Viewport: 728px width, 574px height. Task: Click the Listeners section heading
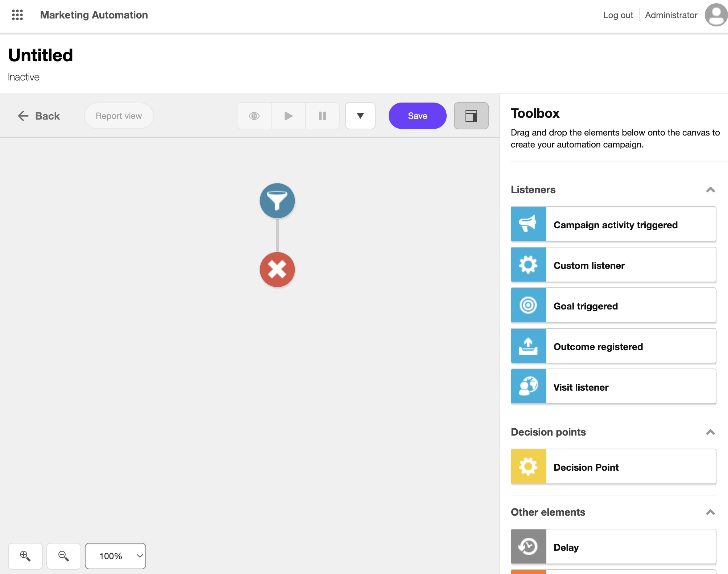click(x=533, y=190)
